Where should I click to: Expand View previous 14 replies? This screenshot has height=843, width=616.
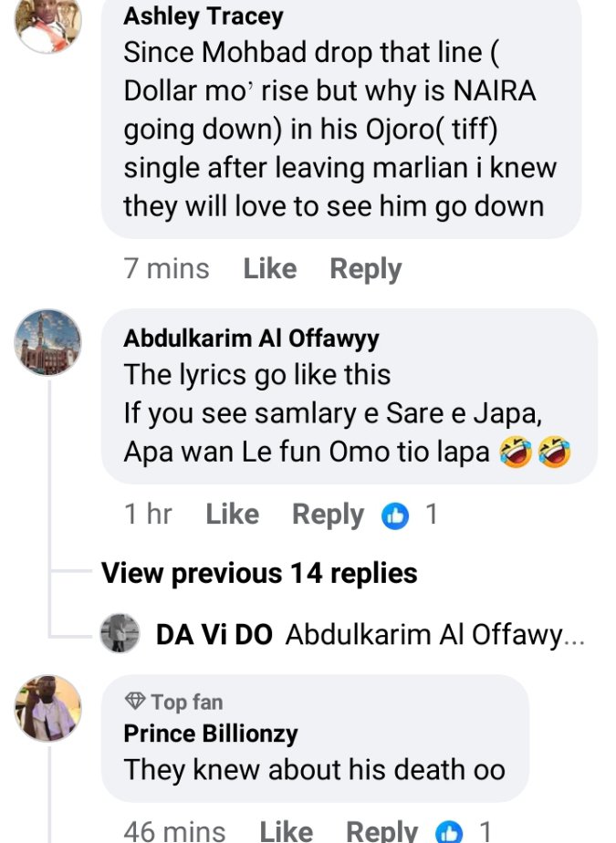259,573
